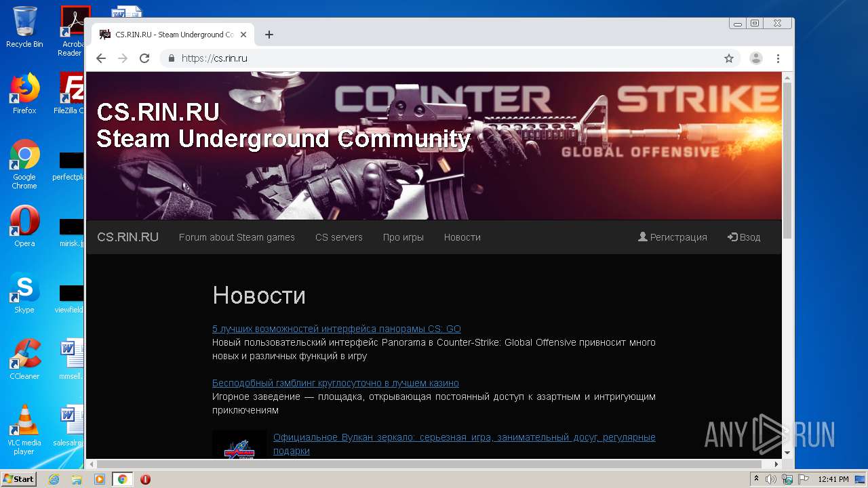View site info via the lock icon
868x488 pixels.
click(x=172, y=58)
